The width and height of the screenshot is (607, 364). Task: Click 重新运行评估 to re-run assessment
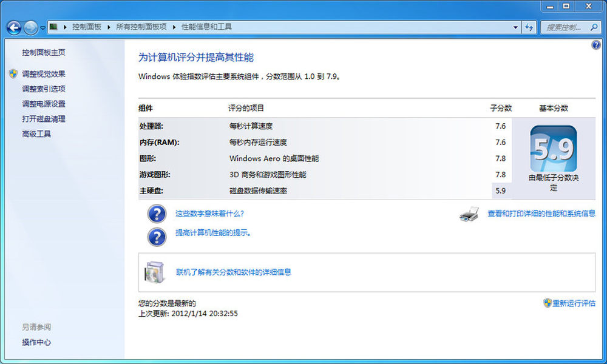click(x=574, y=303)
